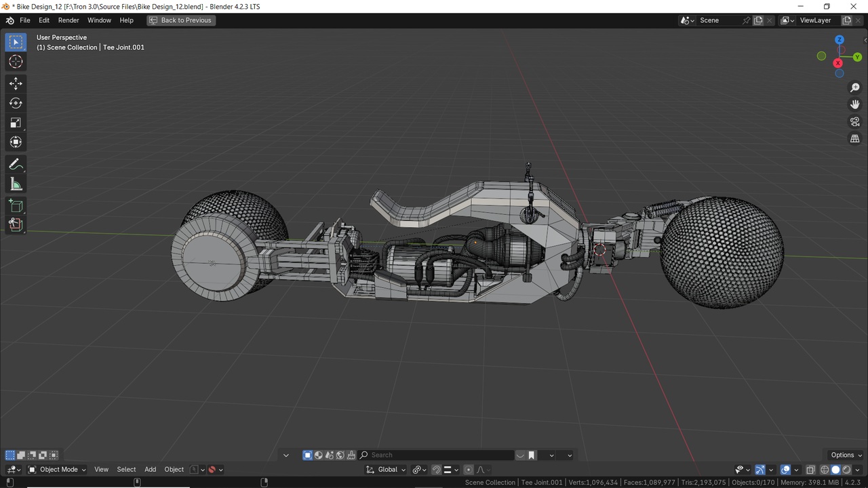Open the Help menu
Screen dimensions: 868x488
tap(126, 20)
